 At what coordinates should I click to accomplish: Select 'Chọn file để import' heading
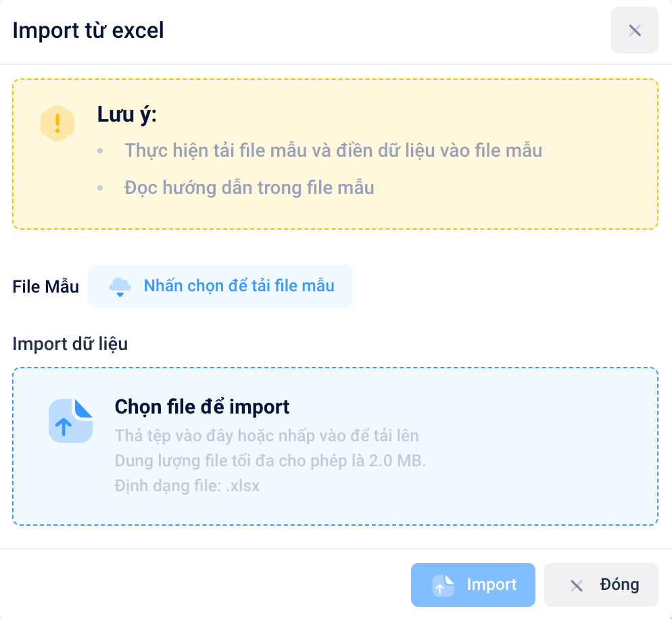[x=202, y=407]
